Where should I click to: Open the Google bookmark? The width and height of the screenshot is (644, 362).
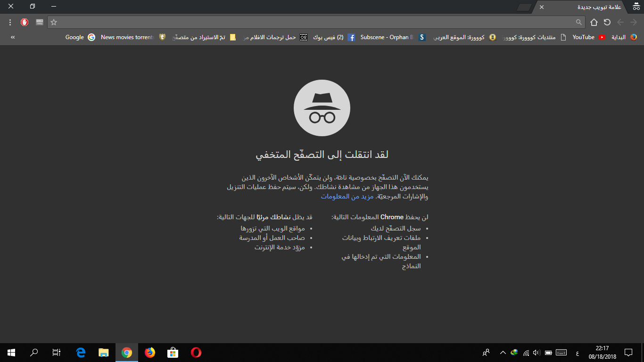tap(80, 37)
